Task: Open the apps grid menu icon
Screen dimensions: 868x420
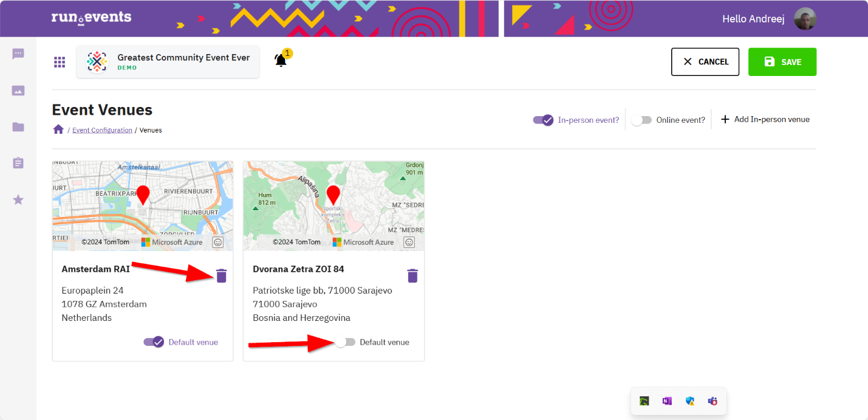Action: [60, 62]
